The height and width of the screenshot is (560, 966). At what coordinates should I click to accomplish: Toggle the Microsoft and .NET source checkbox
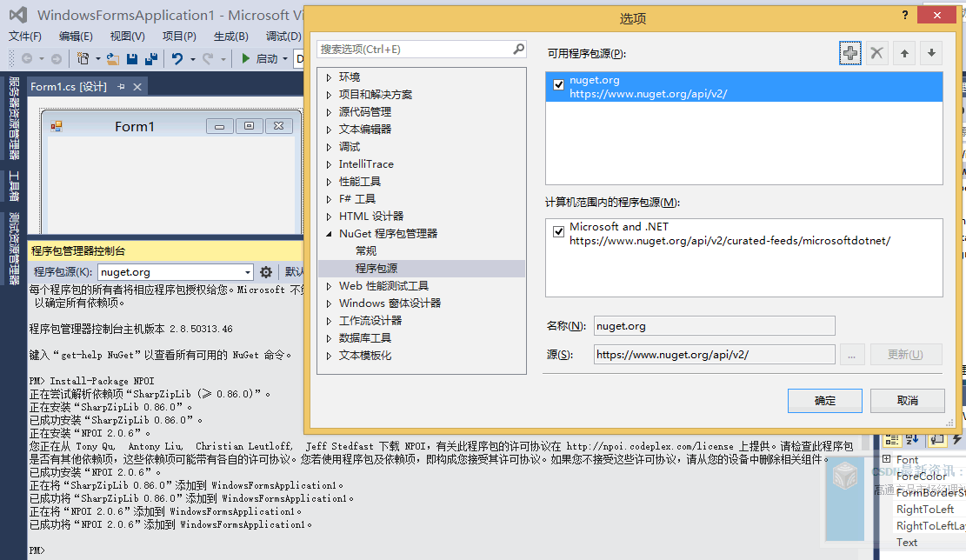pos(558,231)
